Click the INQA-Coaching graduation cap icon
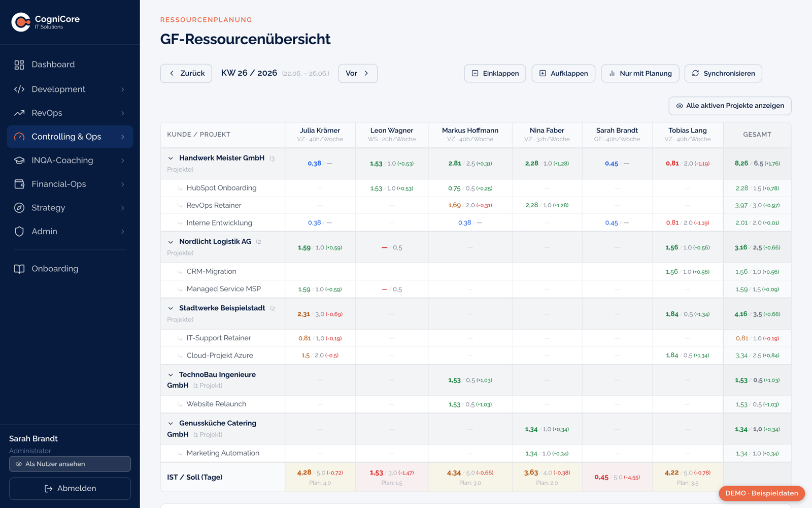Viewport: 812px width, 508px height. pyautogui.click(x=19, y=161)
